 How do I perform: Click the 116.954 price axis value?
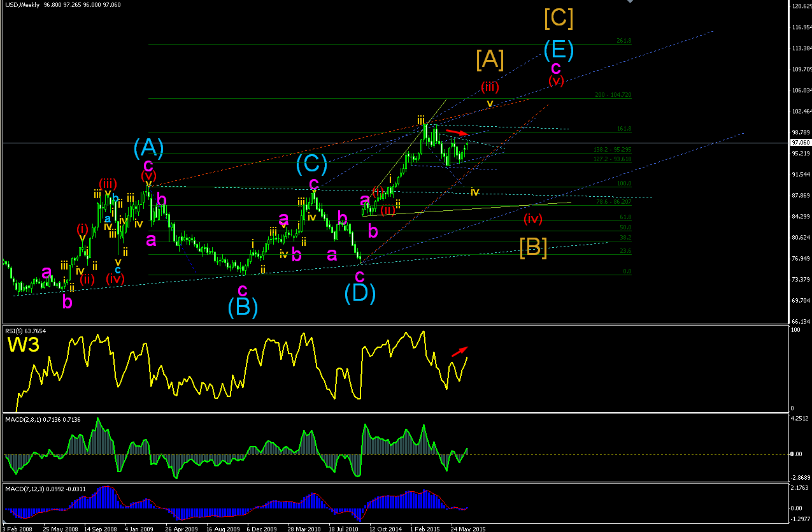tap(801, 27)
